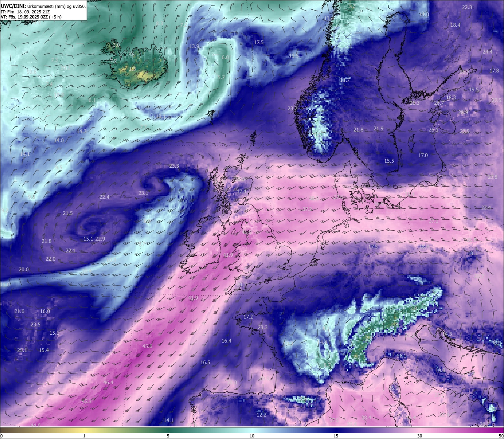
Task: Click the map value '11.7'
Action: (345, 80)
